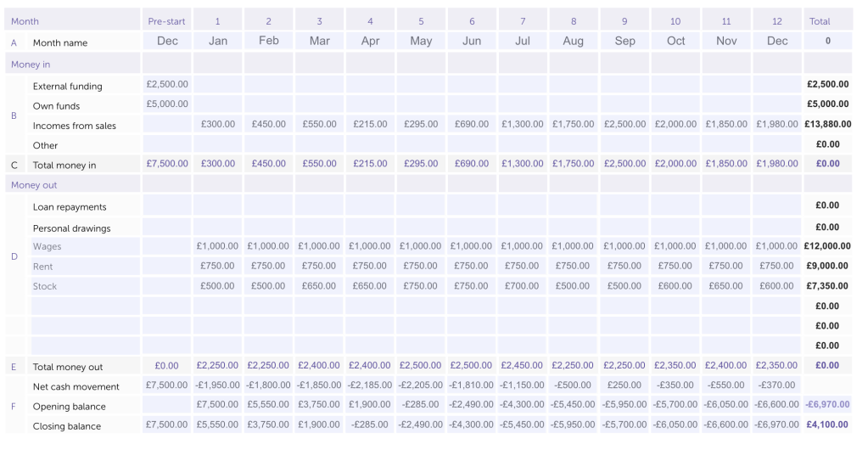Select the Loan repayments January cell
868x450 pixels.
click(x=217, y=205)
